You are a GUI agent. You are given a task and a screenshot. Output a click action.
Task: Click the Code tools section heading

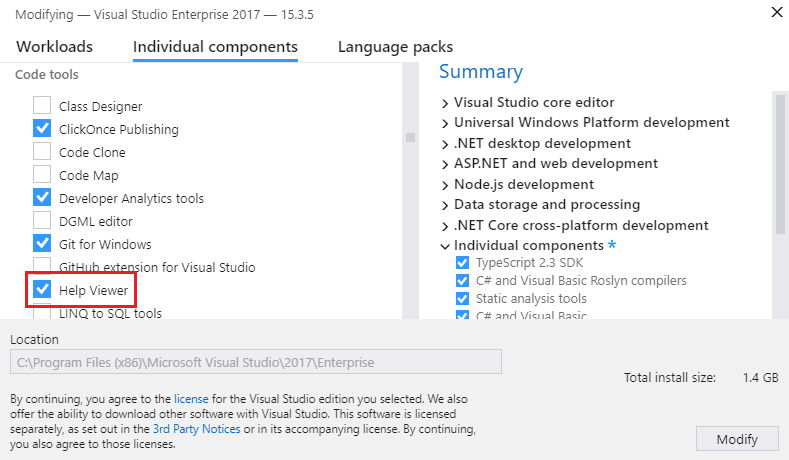(x=47, y=74)
